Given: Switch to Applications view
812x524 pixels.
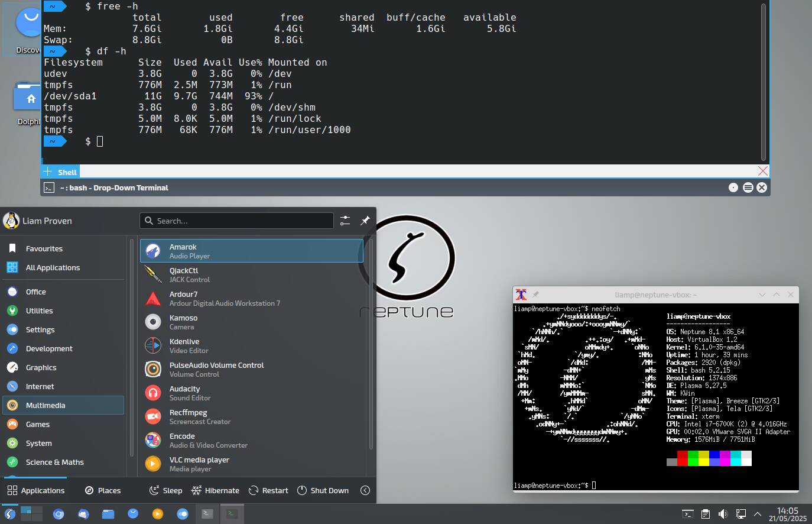Looking at the screenshot, I should coord(36,490).
